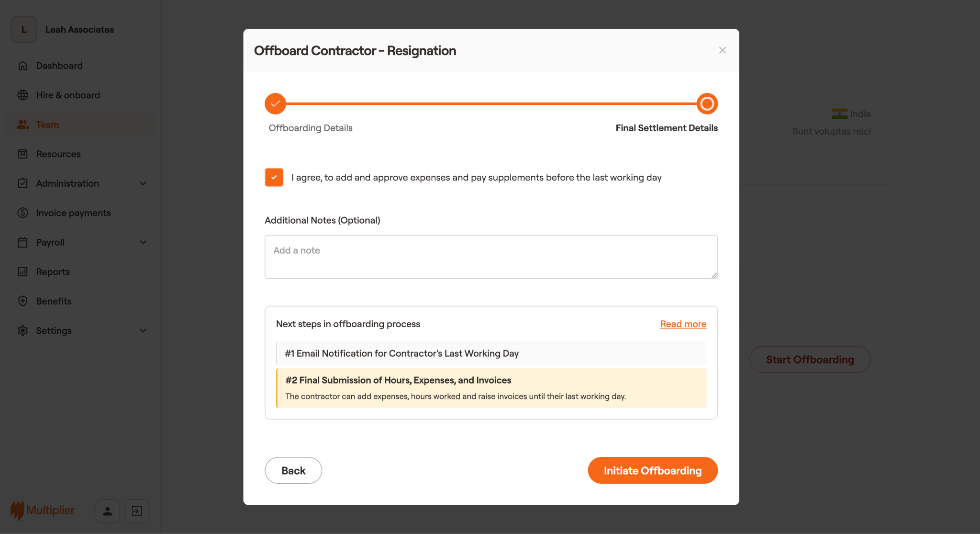Screen dimensions: 980x534
Task: Click the Hire & onboard globe icon
Action: [x=22, y=95]
